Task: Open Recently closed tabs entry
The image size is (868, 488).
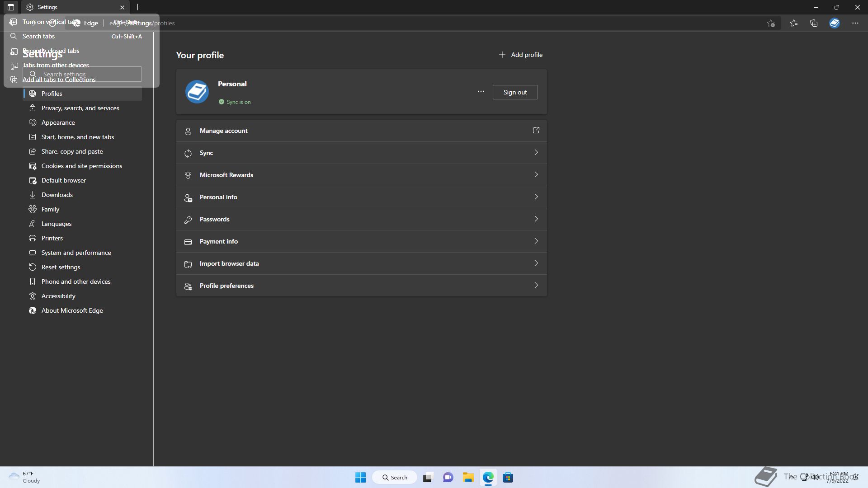Action: 81,51
